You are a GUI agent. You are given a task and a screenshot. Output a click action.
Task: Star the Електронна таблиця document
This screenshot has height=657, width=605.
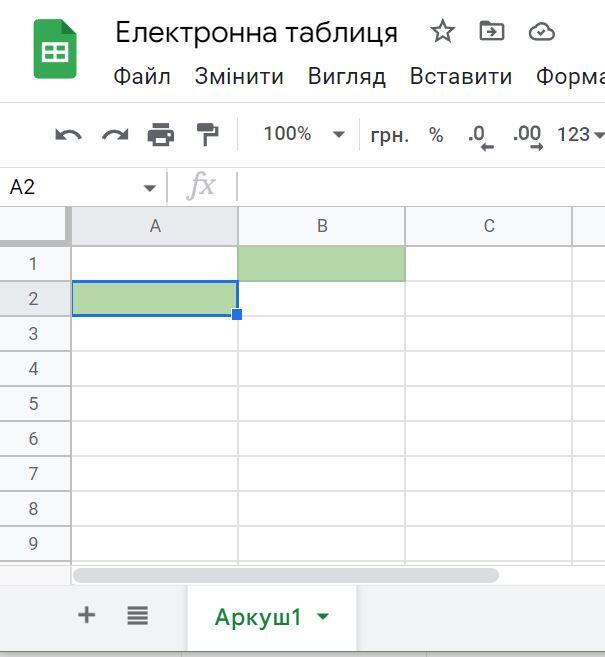pyautogui.click(x=442, y=31)
